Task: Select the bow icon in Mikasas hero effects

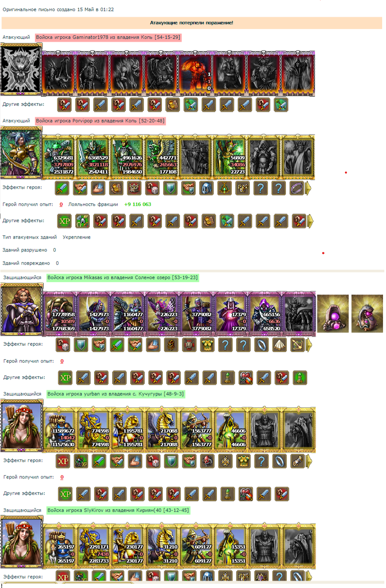Action: pos(297,345)
